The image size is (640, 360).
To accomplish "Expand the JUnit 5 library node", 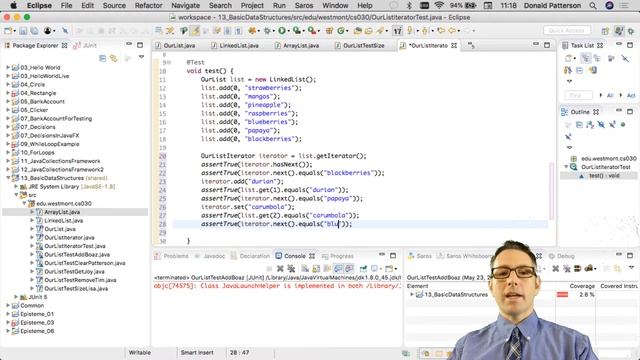I will [16, 297].
